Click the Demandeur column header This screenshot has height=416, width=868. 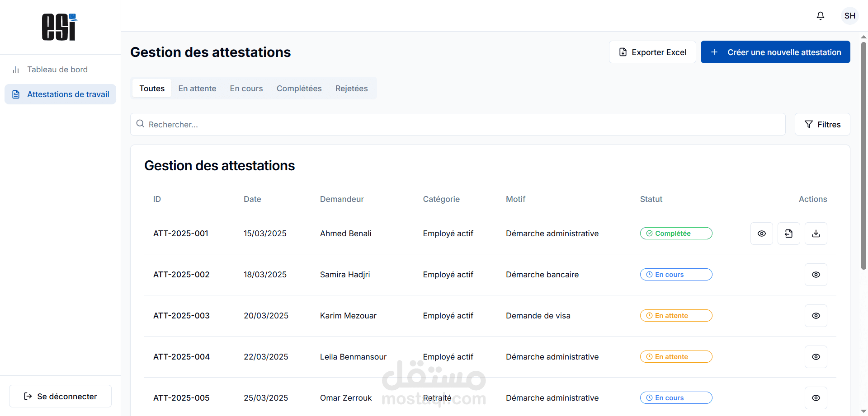coord(342,199)
